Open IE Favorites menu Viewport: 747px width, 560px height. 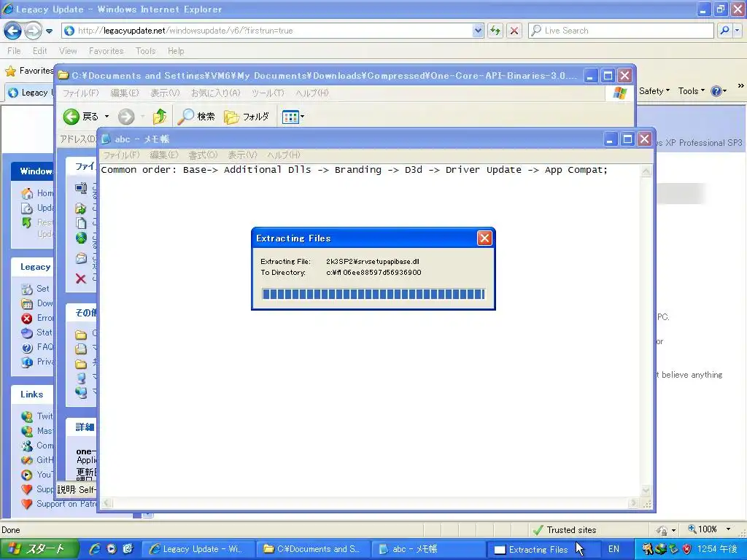[x=106, y=51]
